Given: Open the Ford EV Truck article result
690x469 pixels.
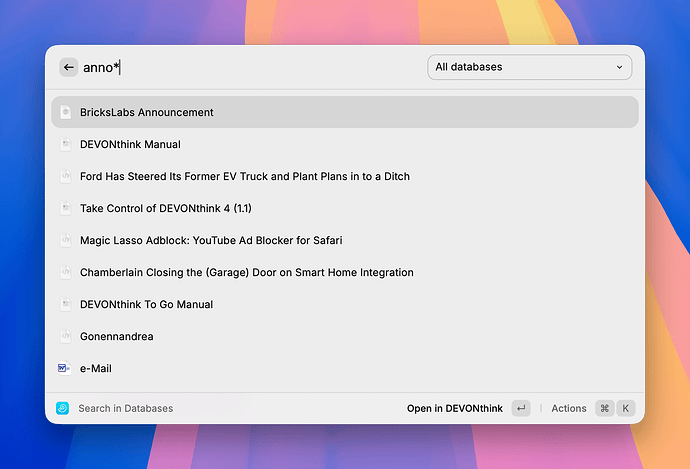Looking at the screenshot, I should 244,176.
